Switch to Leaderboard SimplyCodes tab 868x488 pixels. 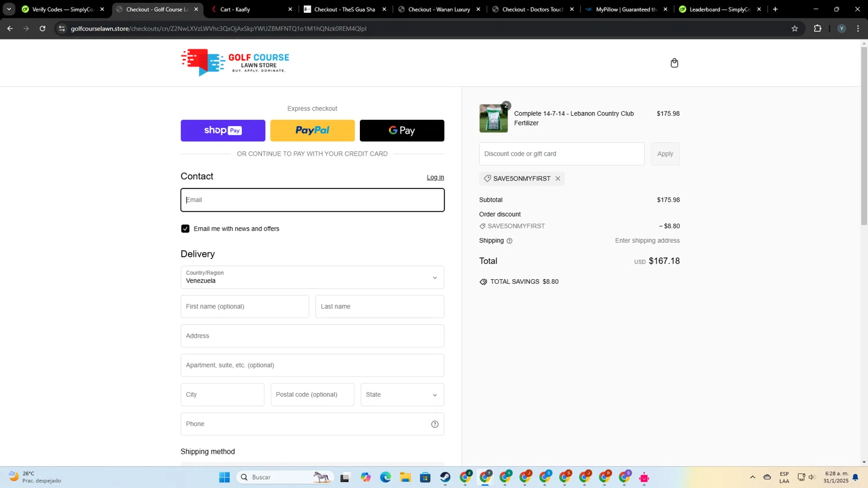[x=720, y=9]
